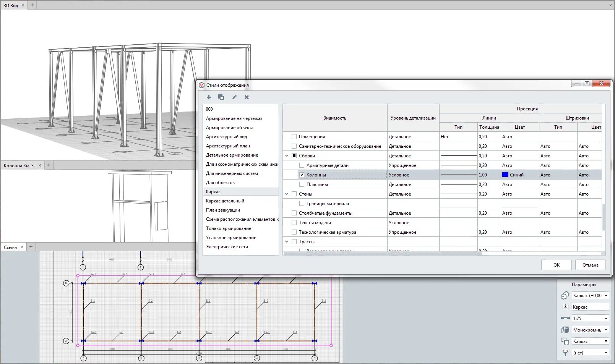Check the Пластины visibility checkbox
This screenshot has height=364, width=615.
pos(302,184)
